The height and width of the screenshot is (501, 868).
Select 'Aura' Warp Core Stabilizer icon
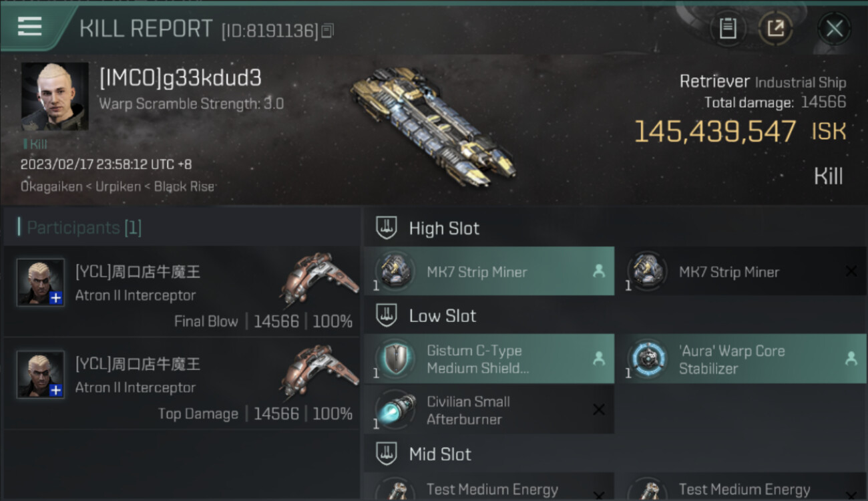pos(647,359)
